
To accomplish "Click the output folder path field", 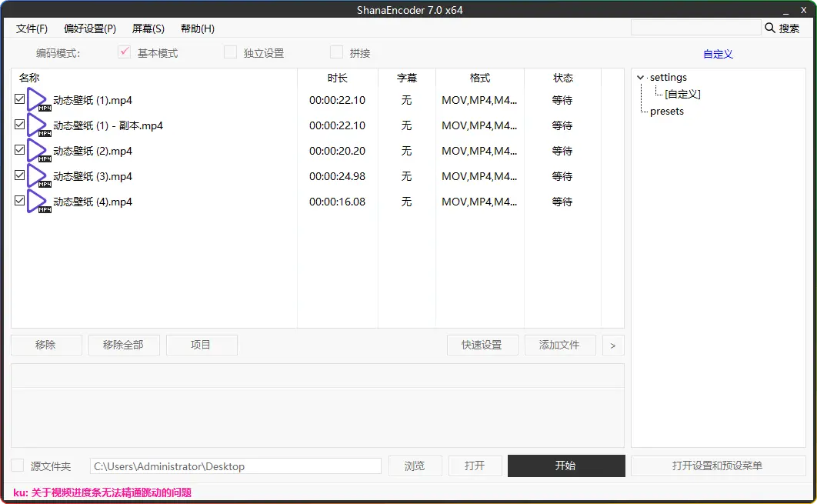I will coord(235,466).
